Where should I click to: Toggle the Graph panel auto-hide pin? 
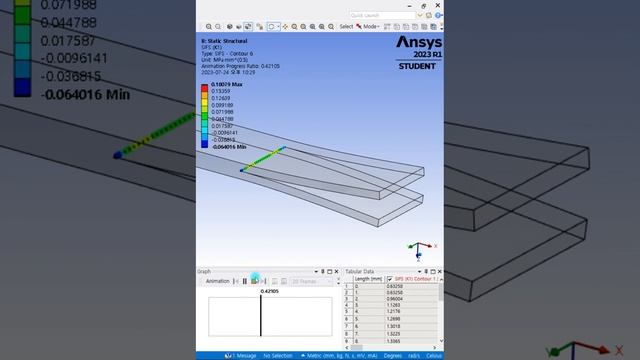322,271
